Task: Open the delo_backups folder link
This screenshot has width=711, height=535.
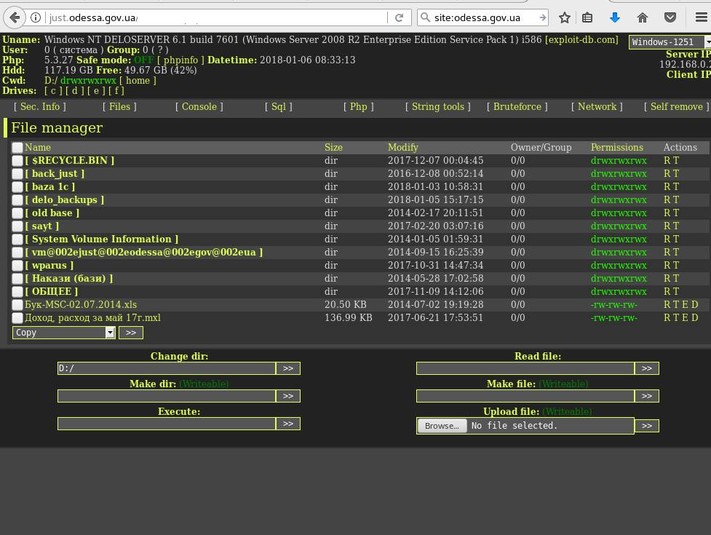Action: click(67, 200)
